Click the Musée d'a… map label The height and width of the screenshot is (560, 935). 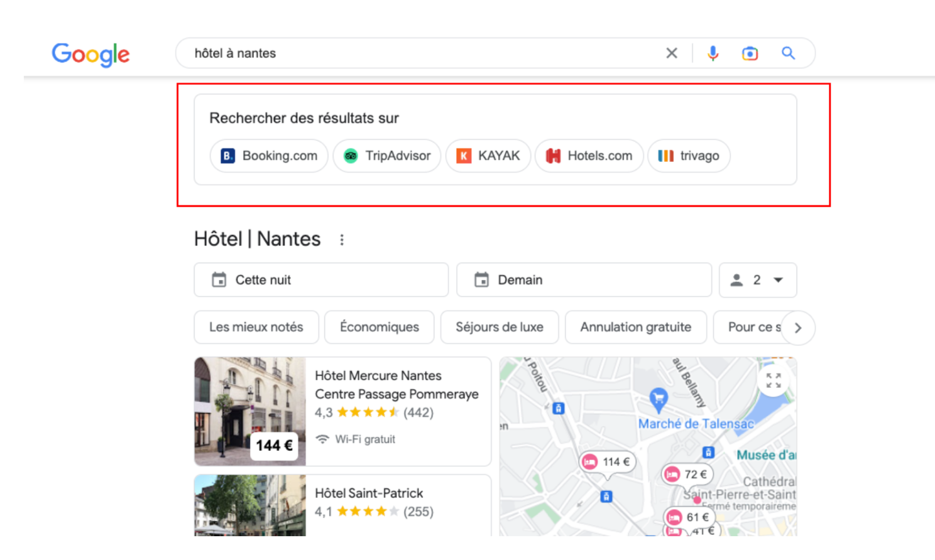(x=766, y=455)
